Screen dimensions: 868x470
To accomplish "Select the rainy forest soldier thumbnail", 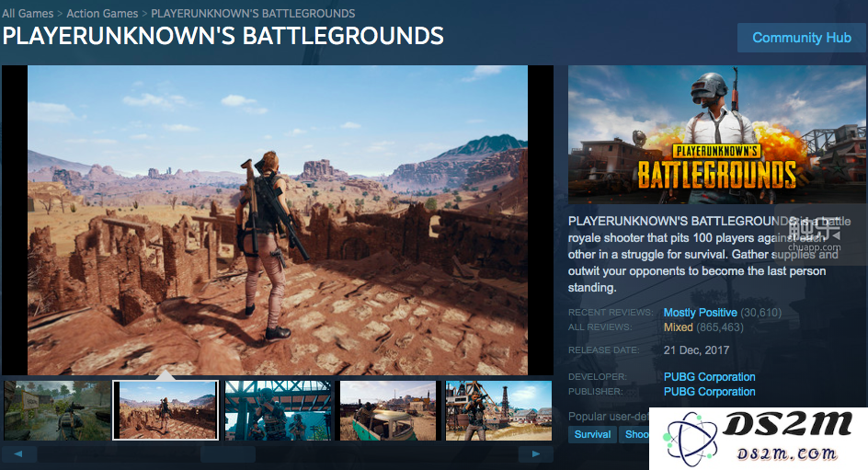I will (57, 410).
